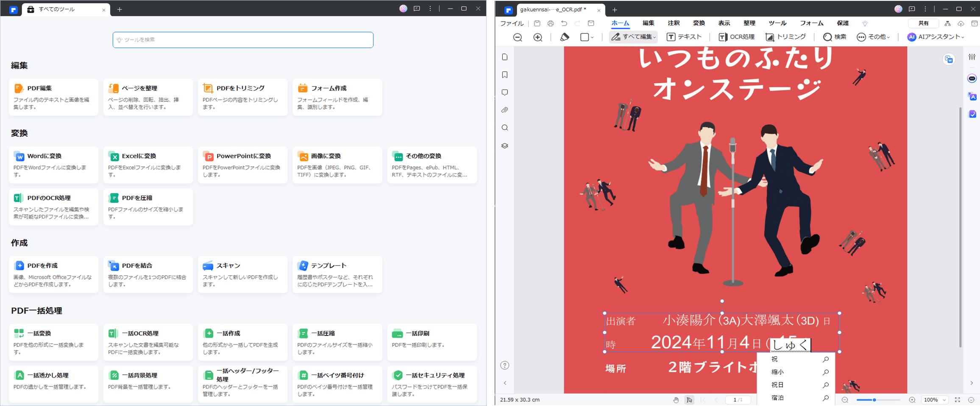
Task: Adjust the zoom slider in status bar
Action: (x=878, y=400)
